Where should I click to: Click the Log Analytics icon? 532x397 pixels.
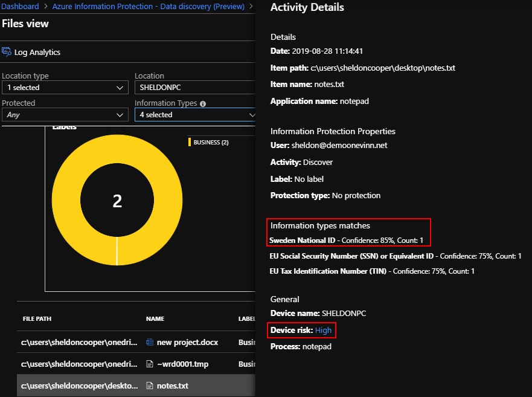7,52
